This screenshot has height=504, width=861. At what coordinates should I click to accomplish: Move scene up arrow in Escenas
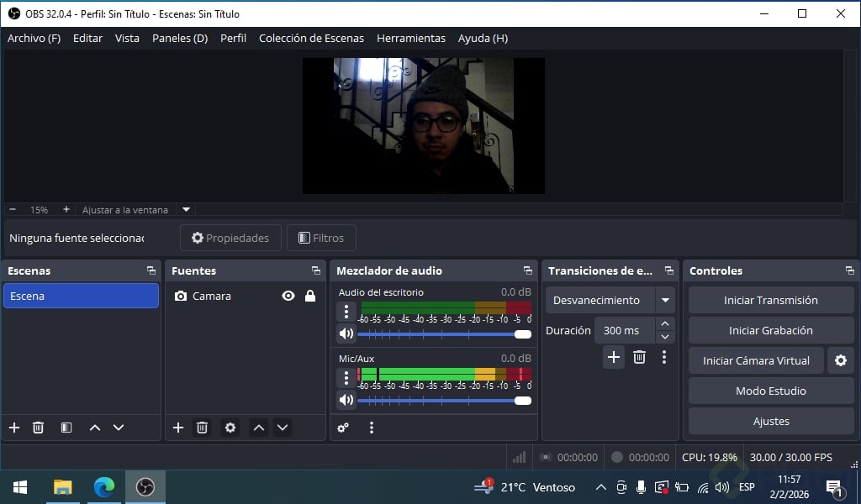click(x=95, y=428)
